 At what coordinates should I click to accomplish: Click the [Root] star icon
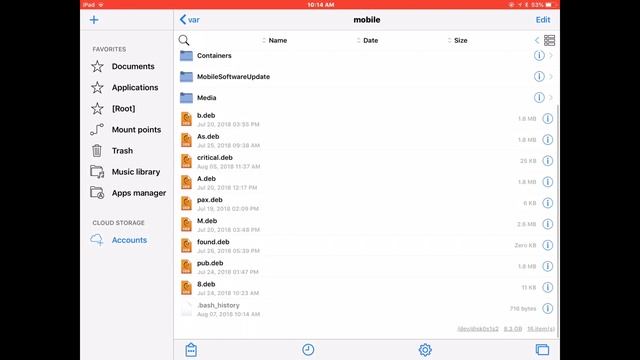coord(97,109)
